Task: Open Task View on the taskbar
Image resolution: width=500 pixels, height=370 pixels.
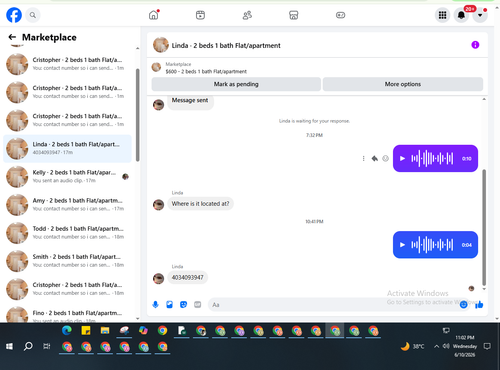Action: (x=47, y=346)
